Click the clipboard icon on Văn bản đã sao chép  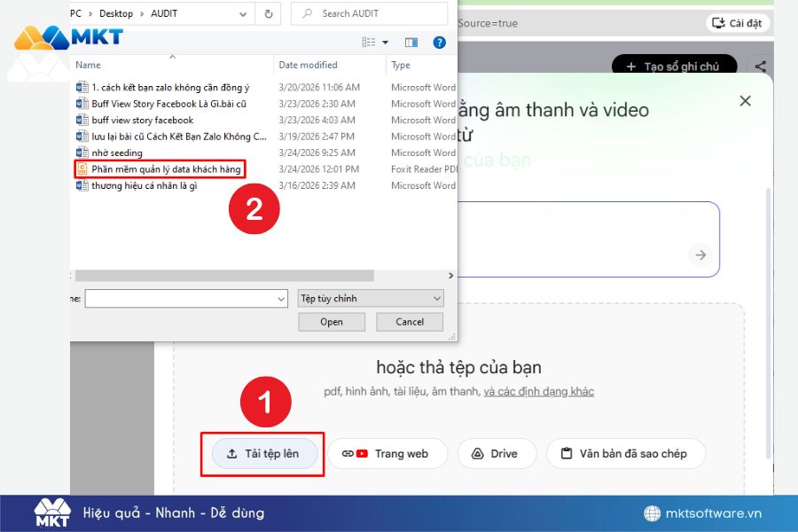pos(567,453)
